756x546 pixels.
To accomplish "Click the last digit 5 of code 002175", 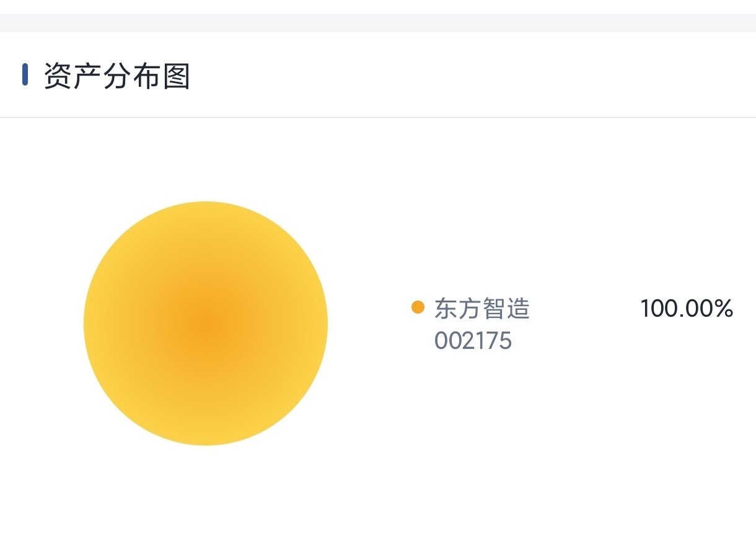I will [505, 340].
